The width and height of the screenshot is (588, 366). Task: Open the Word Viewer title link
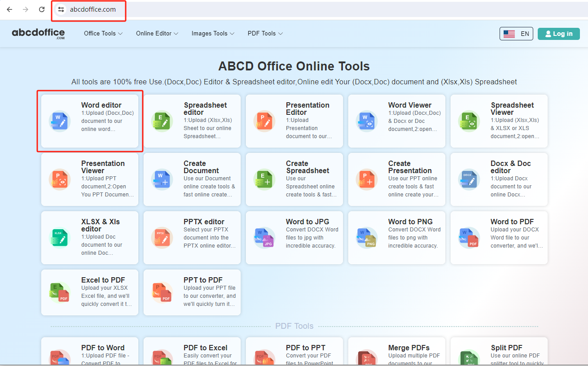(x=410, y=105)
